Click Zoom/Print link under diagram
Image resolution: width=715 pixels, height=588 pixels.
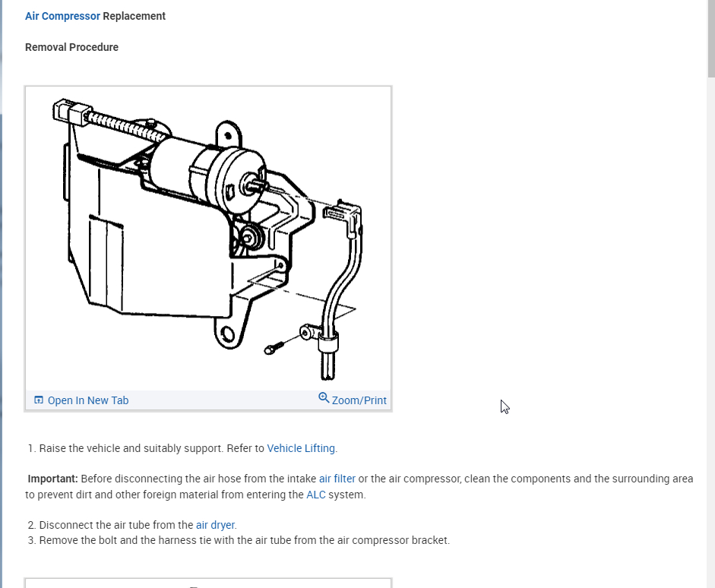tap(359, 400)
